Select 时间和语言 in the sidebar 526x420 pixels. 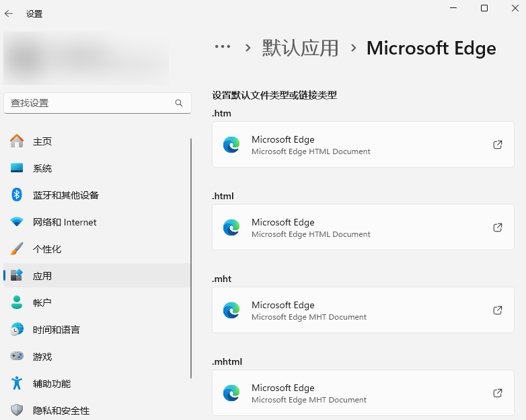tap(57, 330)
